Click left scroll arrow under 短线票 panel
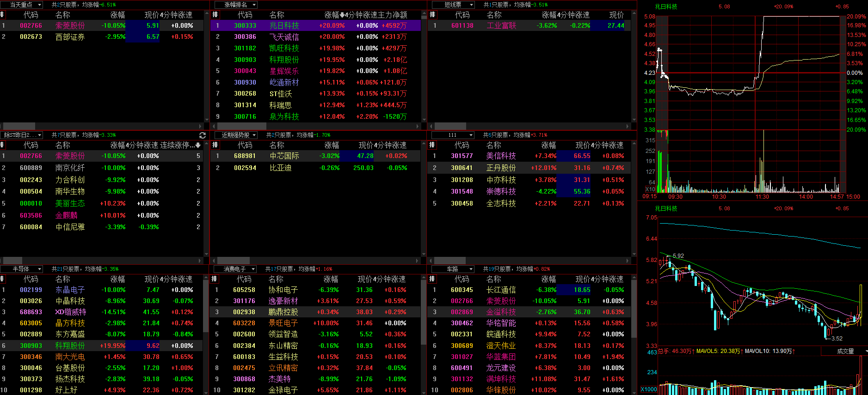This screenshot has height=395, width=868. pos(431,126)
